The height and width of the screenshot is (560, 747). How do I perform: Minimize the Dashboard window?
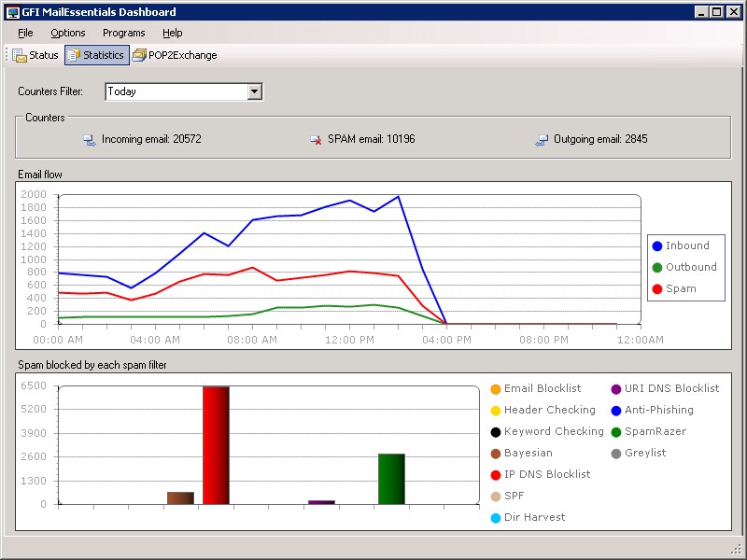(x=700, y=12)
